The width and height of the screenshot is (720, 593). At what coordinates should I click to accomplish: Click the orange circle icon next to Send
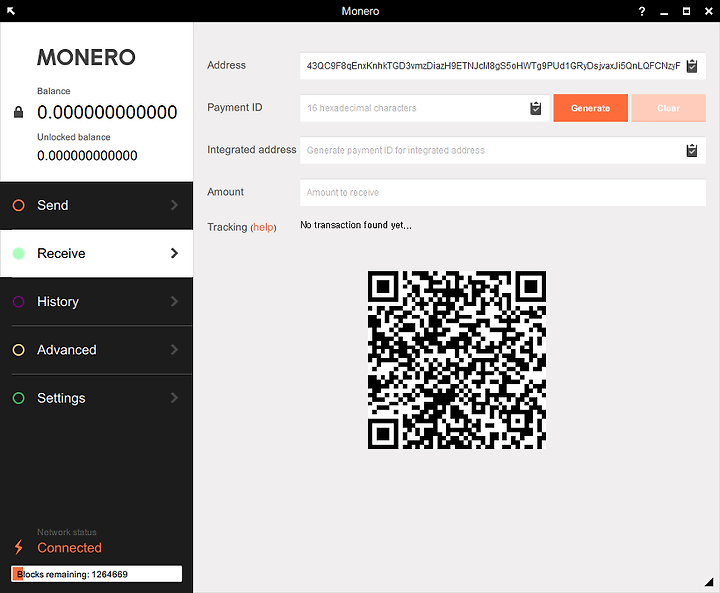click(18, 205)
